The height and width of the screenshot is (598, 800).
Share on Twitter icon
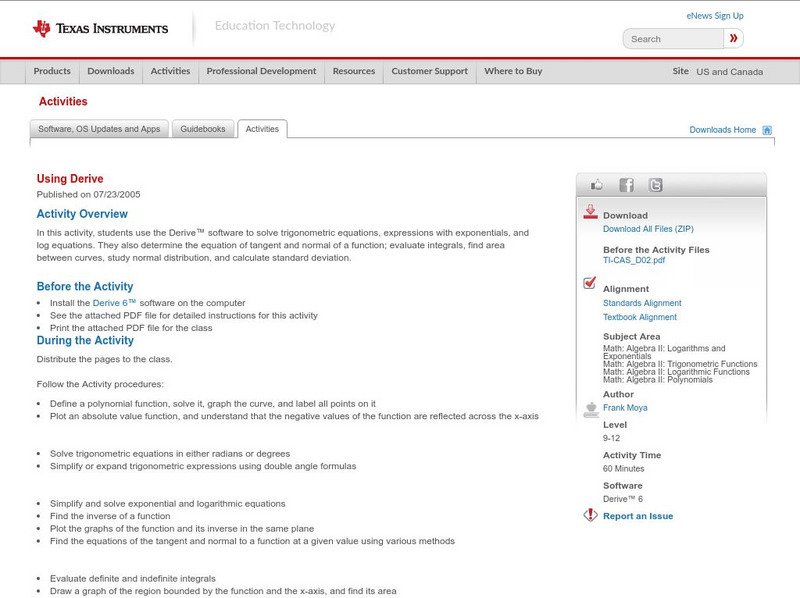coord(656,185)
